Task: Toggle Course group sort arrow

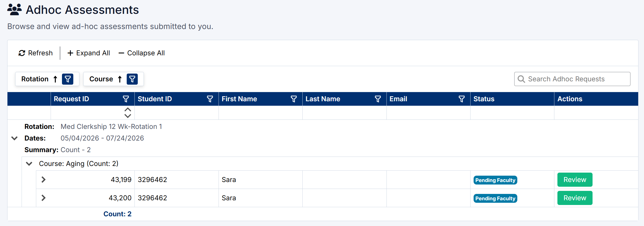Action: (120, 79)
